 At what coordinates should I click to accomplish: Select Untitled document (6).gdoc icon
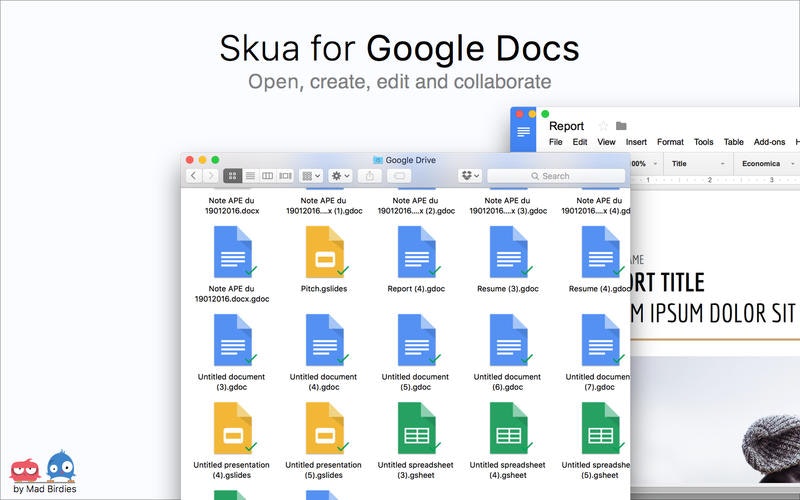(508, 340)
